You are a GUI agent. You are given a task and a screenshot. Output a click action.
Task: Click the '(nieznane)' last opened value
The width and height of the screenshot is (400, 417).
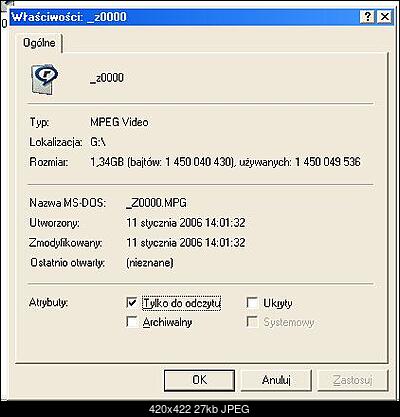coord(150,263)
